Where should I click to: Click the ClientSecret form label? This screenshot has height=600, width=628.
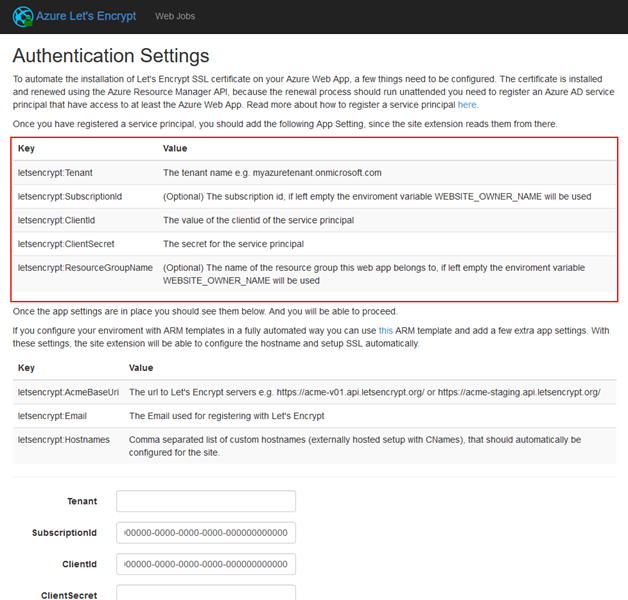69,595
